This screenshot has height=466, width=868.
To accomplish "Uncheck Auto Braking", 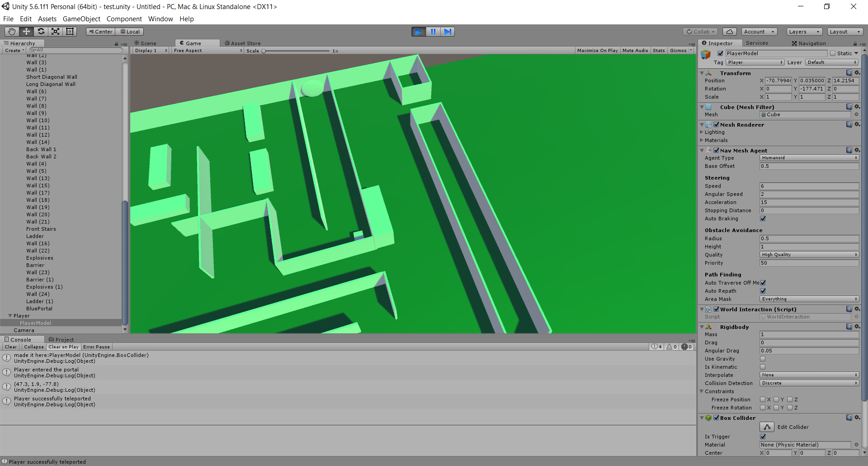I will (763, 219).
